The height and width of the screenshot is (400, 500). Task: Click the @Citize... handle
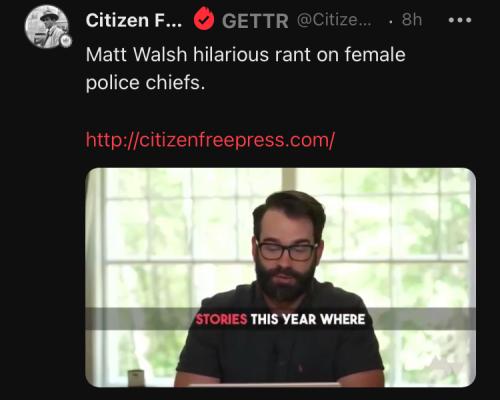(x=334, y=20)
